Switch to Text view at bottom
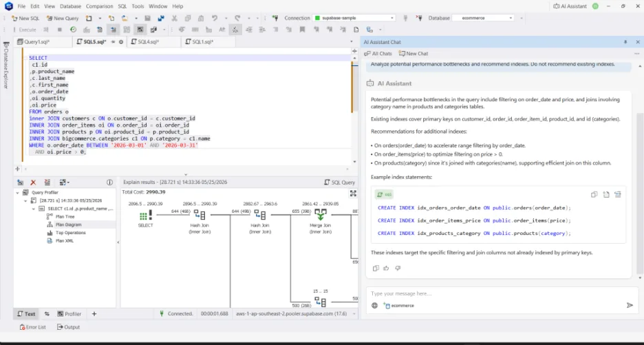 26,314
